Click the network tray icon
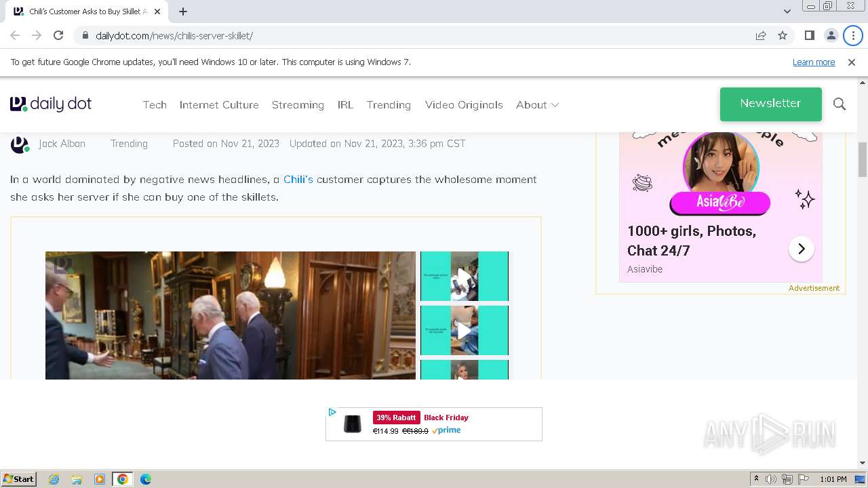The width and height of the screenshot is (868, 488). click(787, 479)
